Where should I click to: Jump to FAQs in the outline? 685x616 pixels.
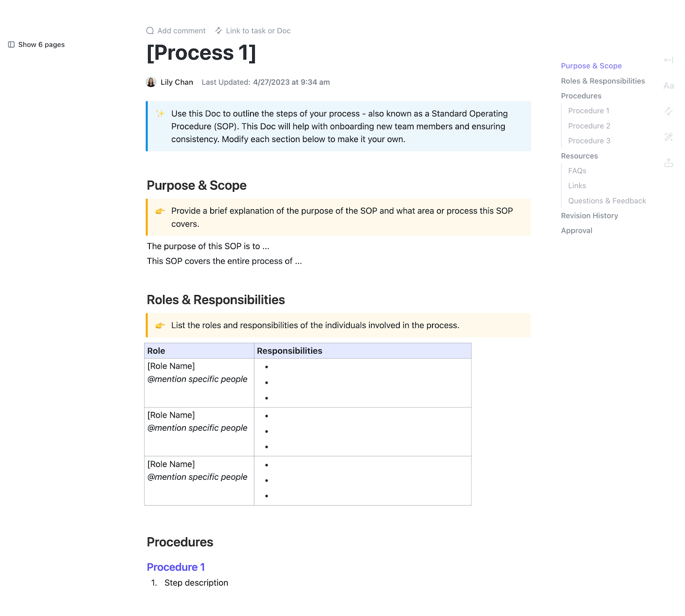(577, 171)
